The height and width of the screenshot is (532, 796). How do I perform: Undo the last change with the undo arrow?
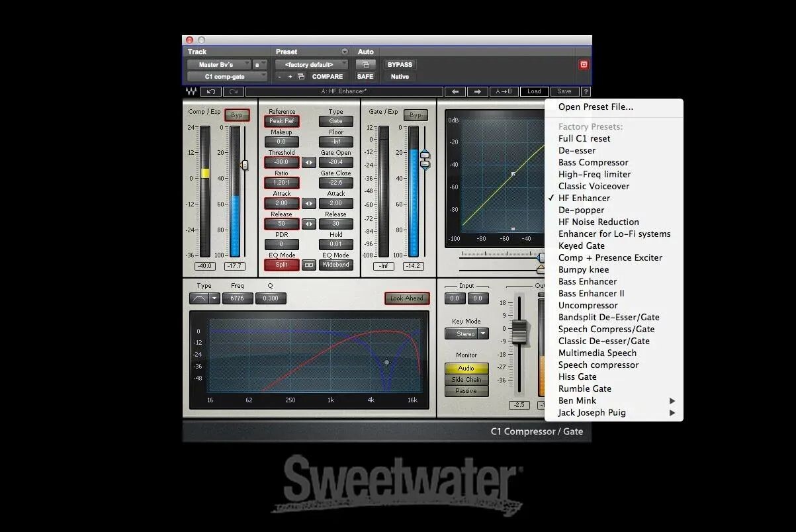[x=211, y=92]
